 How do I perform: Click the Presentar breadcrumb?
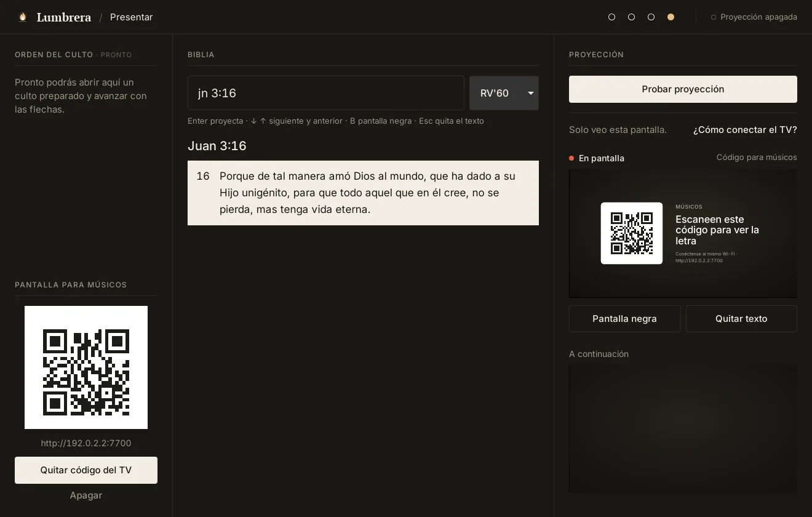(x=131, y=17)
